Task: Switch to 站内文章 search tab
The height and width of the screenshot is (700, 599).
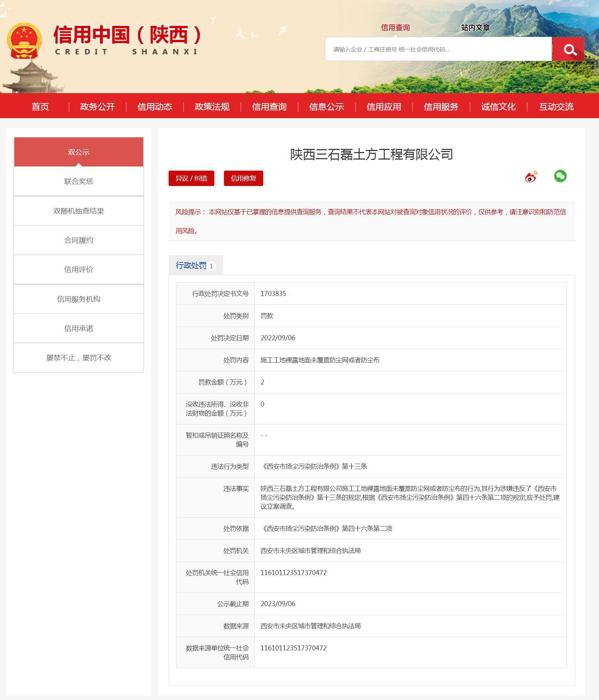Action: tap(475, 28)
